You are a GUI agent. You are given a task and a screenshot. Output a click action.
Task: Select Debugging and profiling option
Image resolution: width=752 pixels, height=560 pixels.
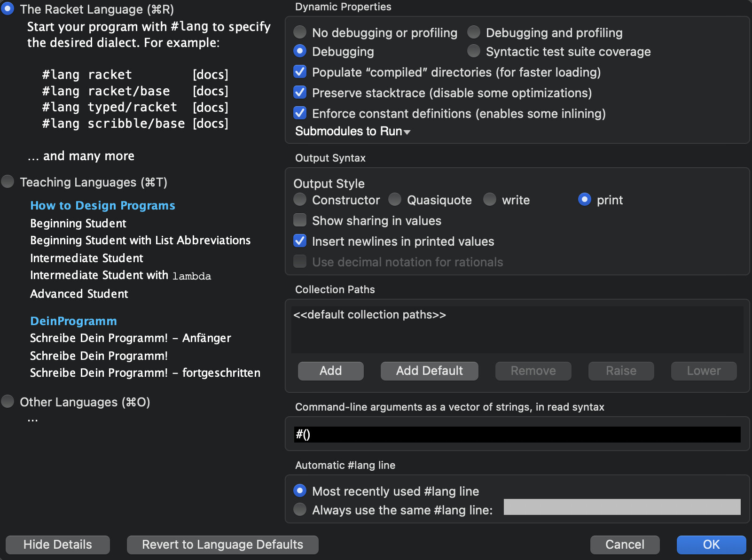coord(474,32)
